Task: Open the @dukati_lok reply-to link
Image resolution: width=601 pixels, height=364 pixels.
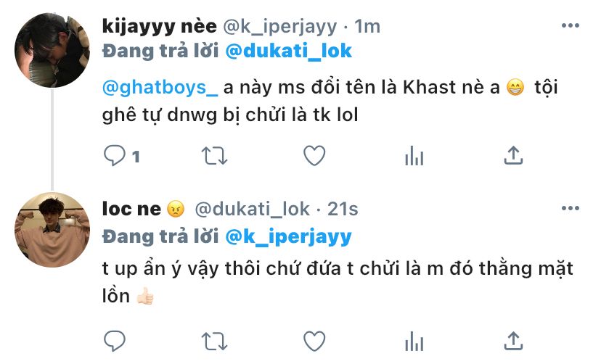Action: (288, 51)
